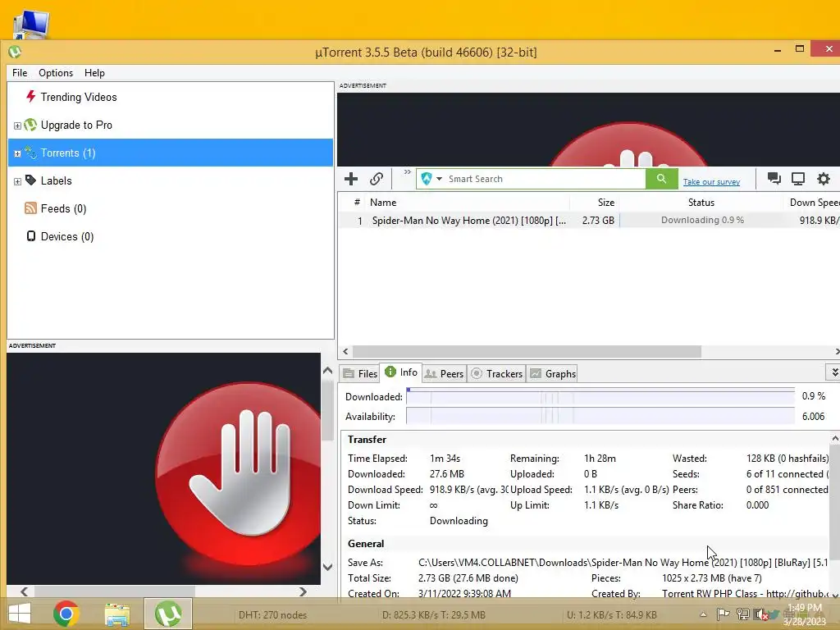The height and width of the screenshot is (630, 840).
Task: Click the Labels tag icon
Action: point(30,180)
